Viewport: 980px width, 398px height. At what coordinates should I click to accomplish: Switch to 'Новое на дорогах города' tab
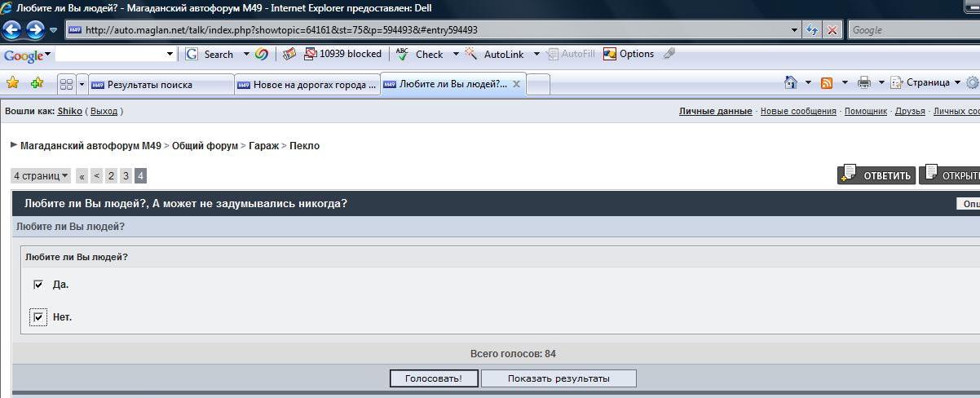tap(307, 85)
